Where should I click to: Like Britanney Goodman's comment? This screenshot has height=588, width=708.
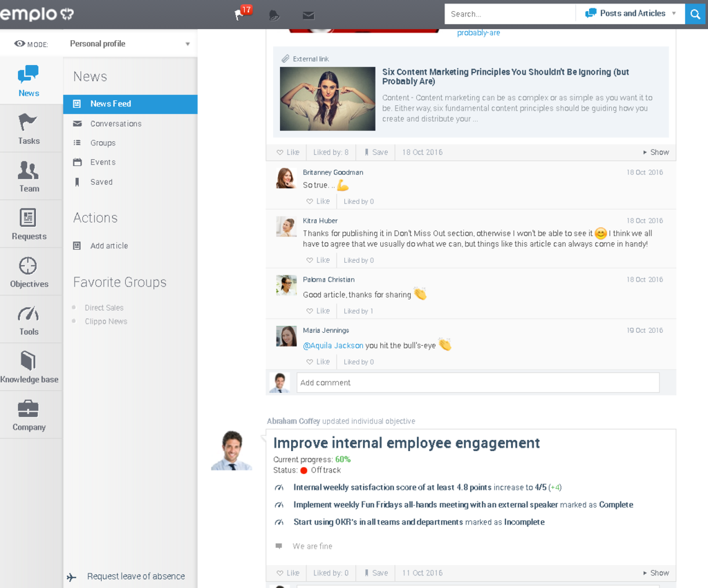pos(317,201)
